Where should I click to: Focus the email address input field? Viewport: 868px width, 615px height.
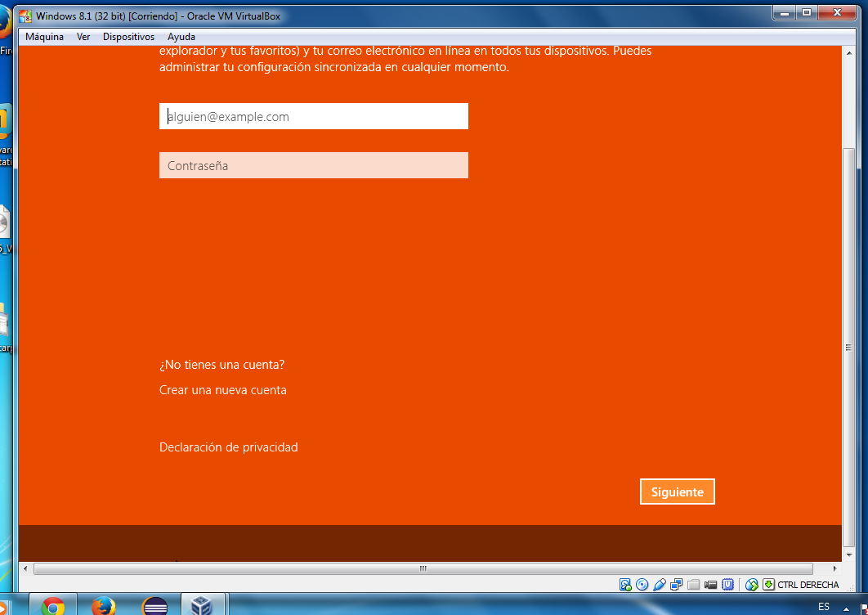(x=313, y=116)
